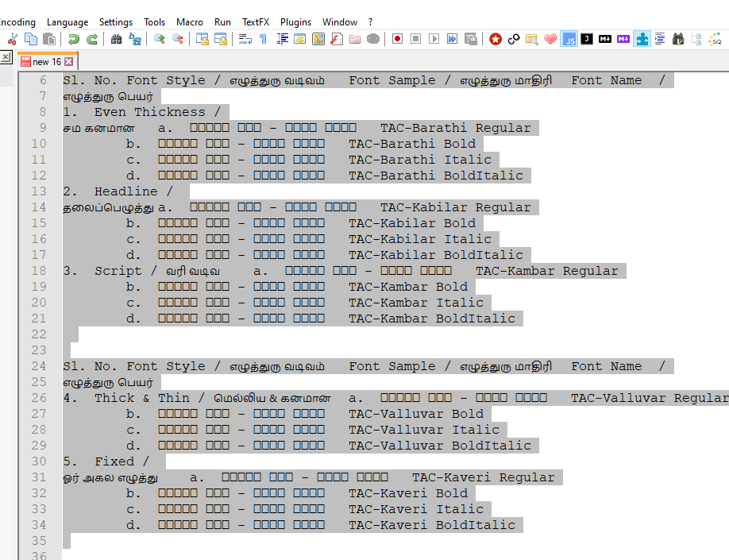The height and width of the screenshot is (560, 729).
Task: Close the 'new 16' tab
Action: tap(69, 61)
